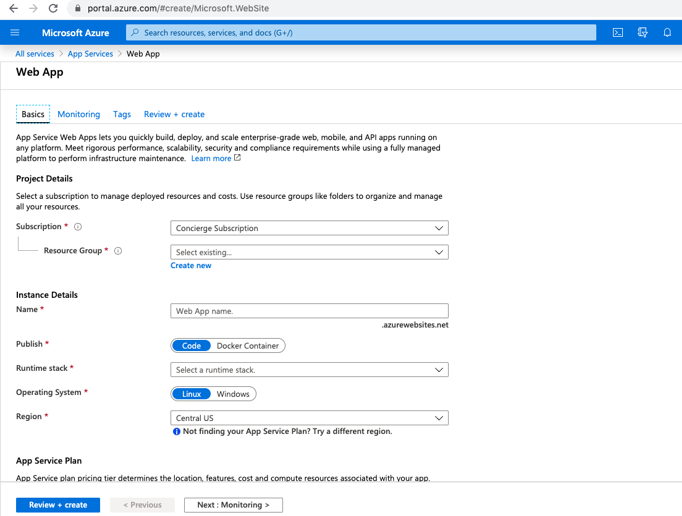Screen dimensions: 682x516
Task: Open the Azure portal hamburger menu
Action: [x=15, y=33]
